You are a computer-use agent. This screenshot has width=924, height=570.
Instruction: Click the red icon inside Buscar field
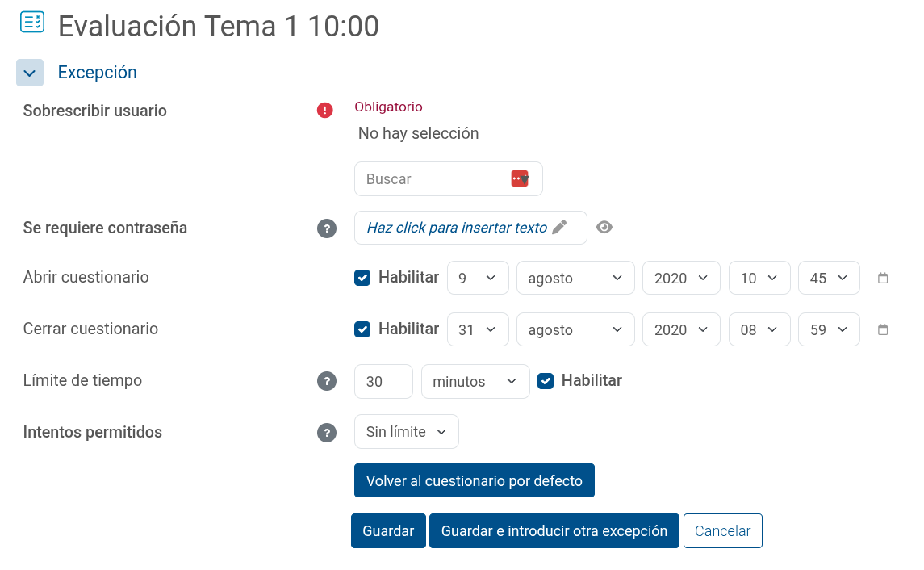point(520,178)
